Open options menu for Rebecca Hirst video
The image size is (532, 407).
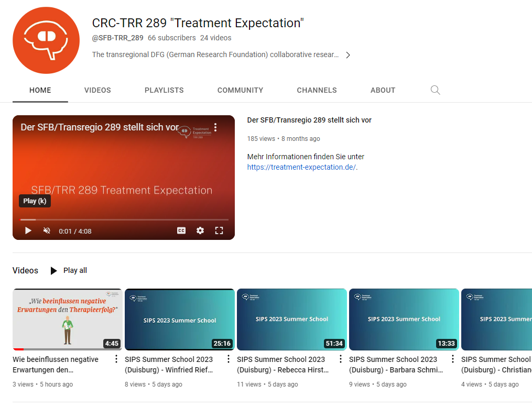[340, 359]
